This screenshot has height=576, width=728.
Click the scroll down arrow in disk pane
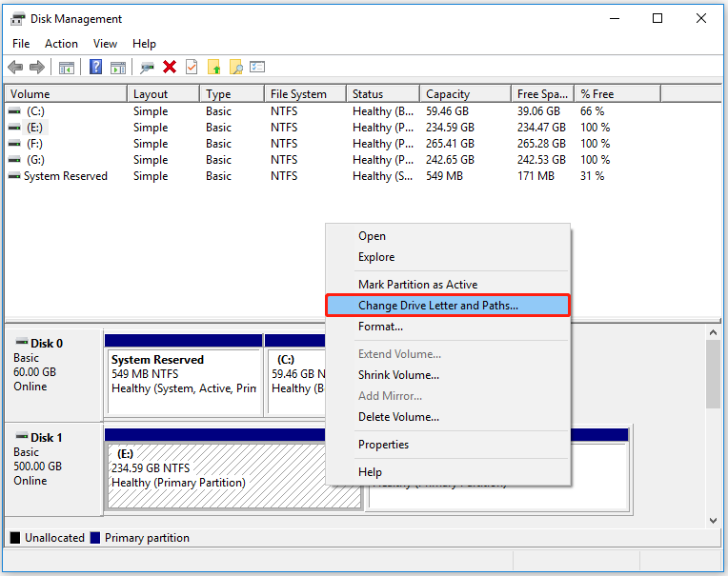(713, 521)
